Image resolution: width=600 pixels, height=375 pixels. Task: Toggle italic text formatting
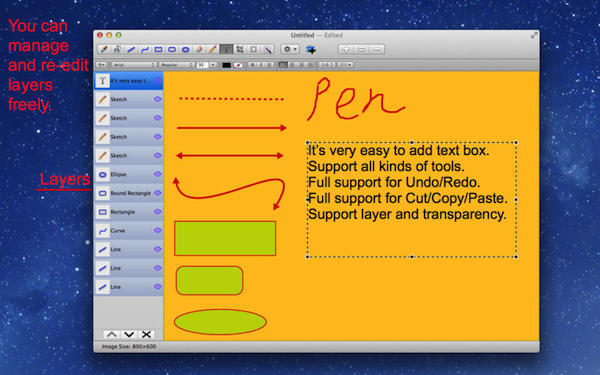pyautogui.click(x=261, y=65)
